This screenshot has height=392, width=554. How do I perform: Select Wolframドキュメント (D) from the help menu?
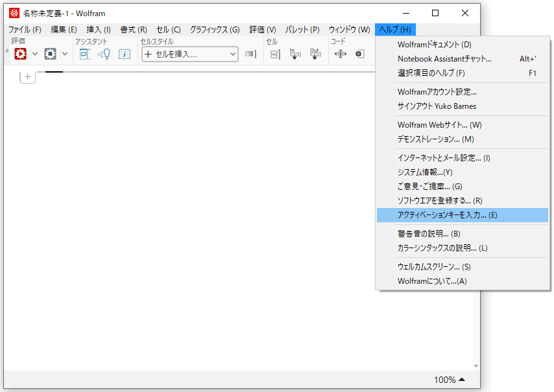click(463, 45)
